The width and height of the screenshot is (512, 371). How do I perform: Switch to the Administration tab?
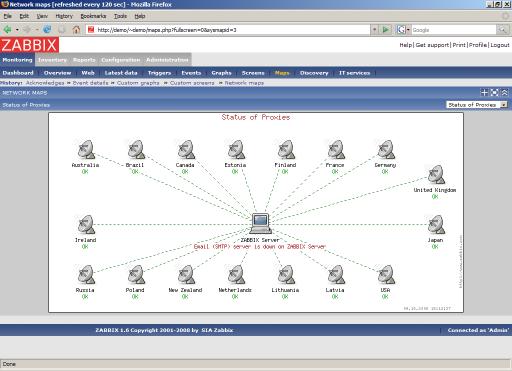(x=167, y=60)
